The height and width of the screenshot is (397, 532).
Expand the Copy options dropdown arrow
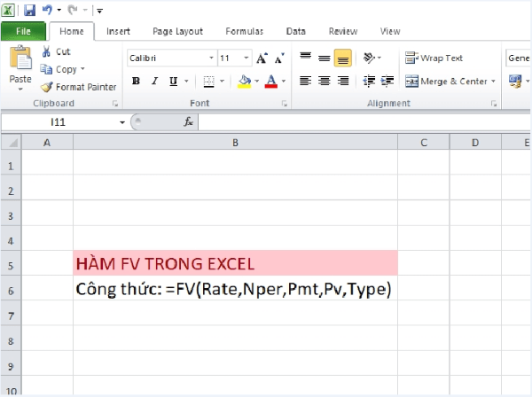[x=82, y=69]
